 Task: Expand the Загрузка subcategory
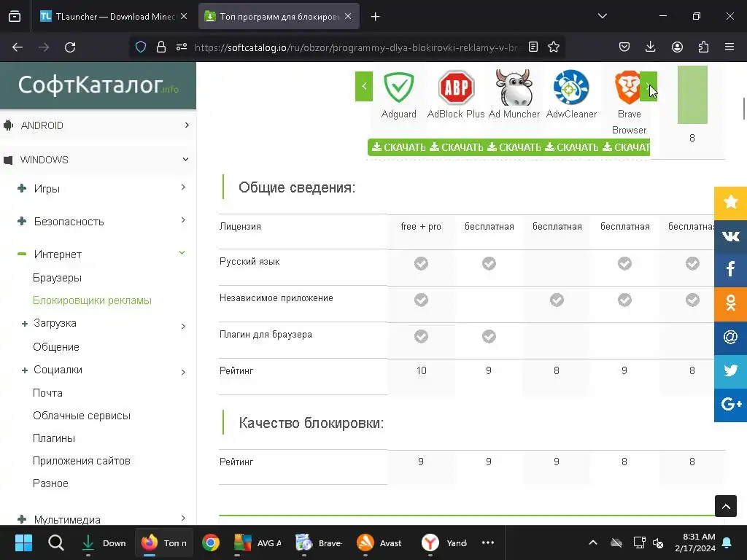(x=183, y=326)
